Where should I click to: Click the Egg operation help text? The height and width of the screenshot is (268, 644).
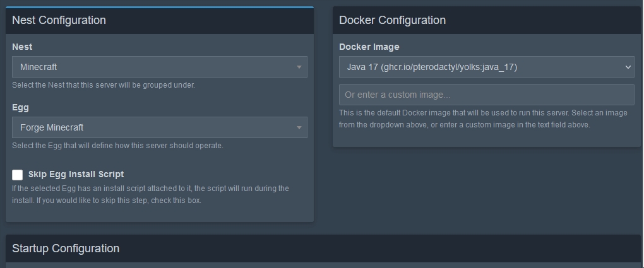117,146
